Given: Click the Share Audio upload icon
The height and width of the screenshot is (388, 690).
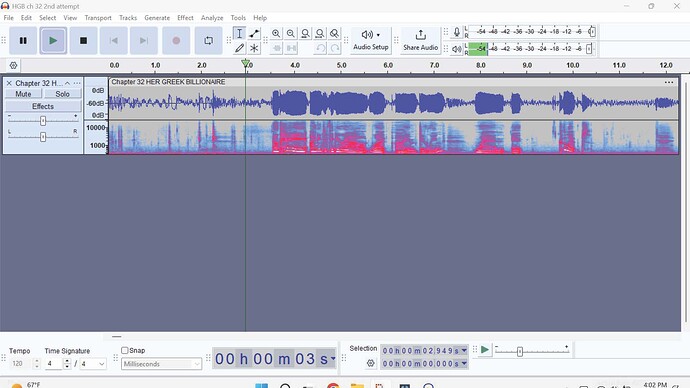Looking at the screenshot, I should tap(421, 35).
